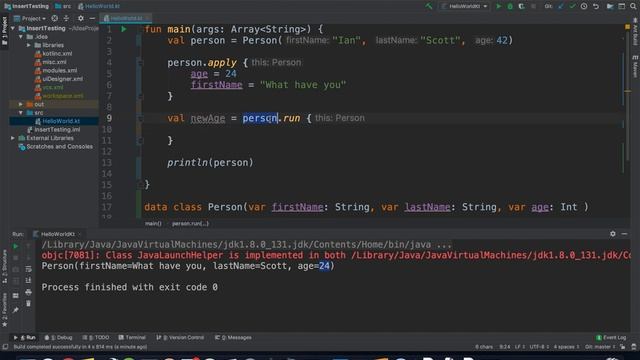Collapse the person.apply block fold marker at line 4

click(x=140, y=63)
